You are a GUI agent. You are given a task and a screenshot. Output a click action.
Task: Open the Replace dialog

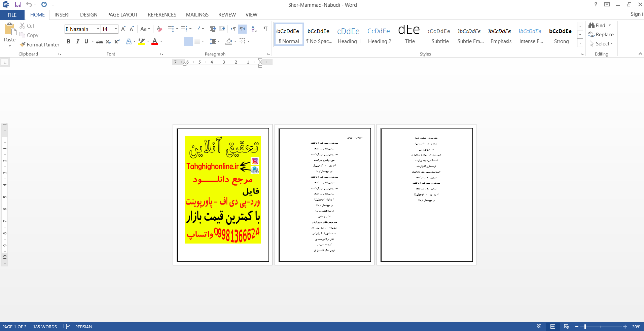tap(601, 35)
